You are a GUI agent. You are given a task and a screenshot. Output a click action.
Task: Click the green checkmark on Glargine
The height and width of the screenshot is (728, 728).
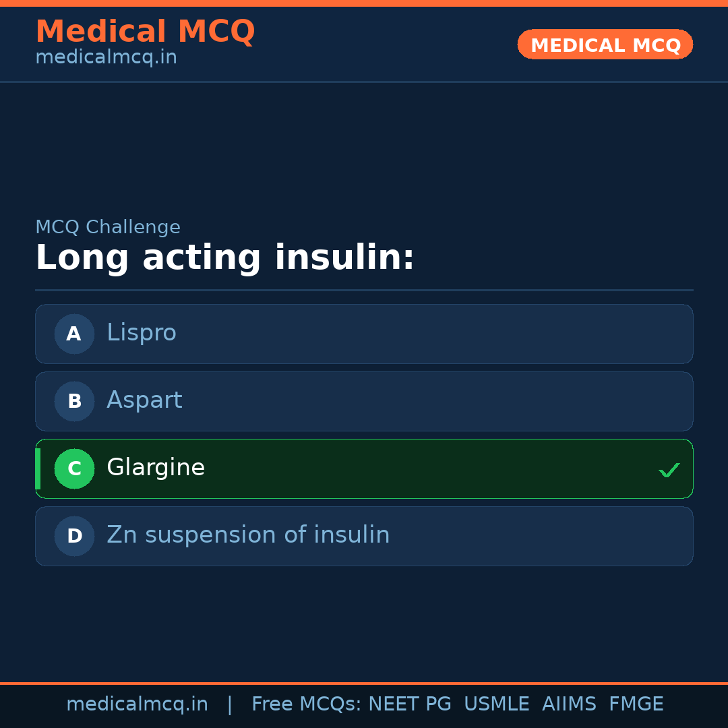coord(669,470)
